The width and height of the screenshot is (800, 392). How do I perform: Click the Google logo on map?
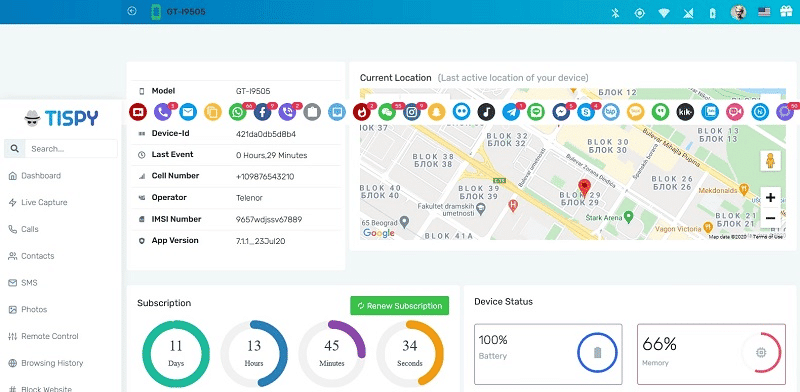[379, 233]
